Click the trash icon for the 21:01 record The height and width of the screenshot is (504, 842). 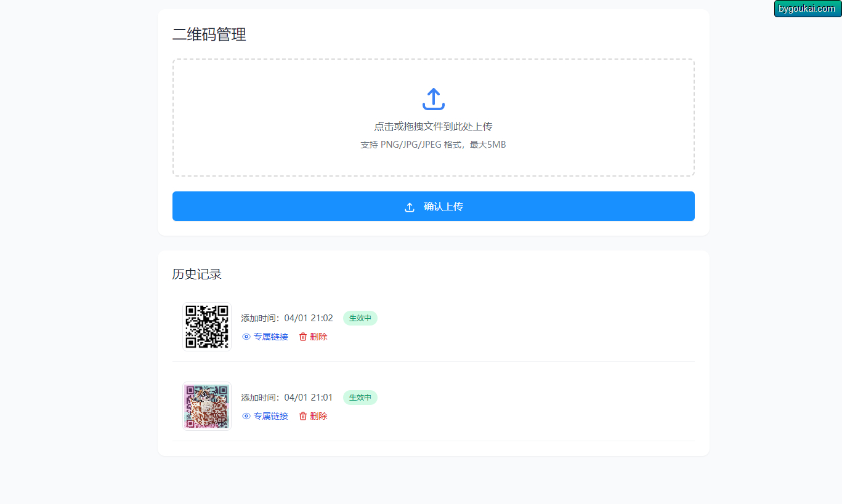click(x=303, y=416)
